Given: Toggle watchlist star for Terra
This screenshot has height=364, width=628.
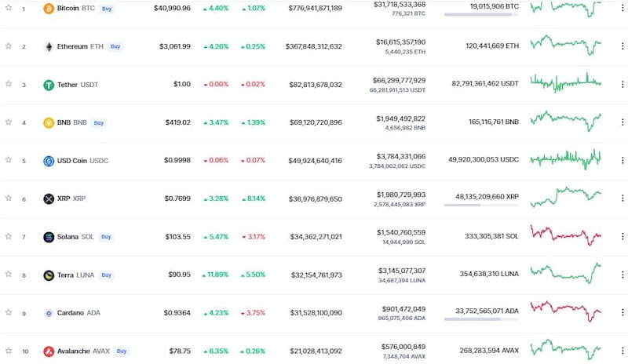Looking at the screenshot, I should pos(9,275).
